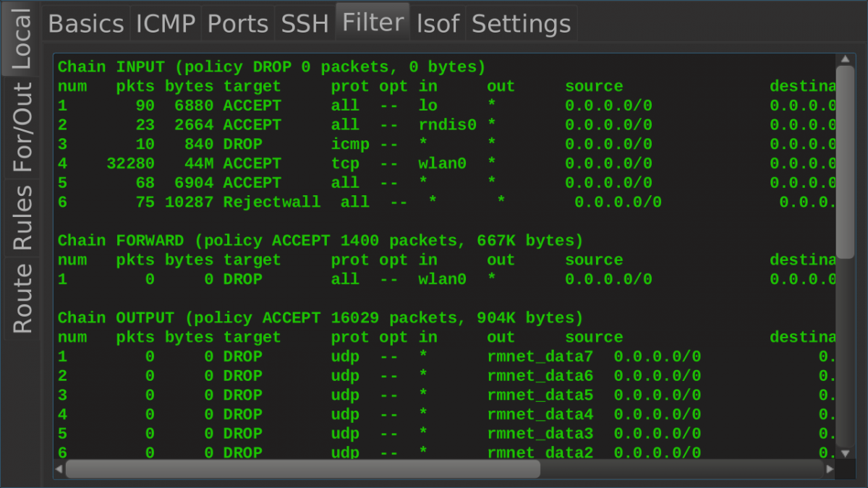Open the Basics tab
The width and height of the screenshot is (868, 488).
[85, 23]
